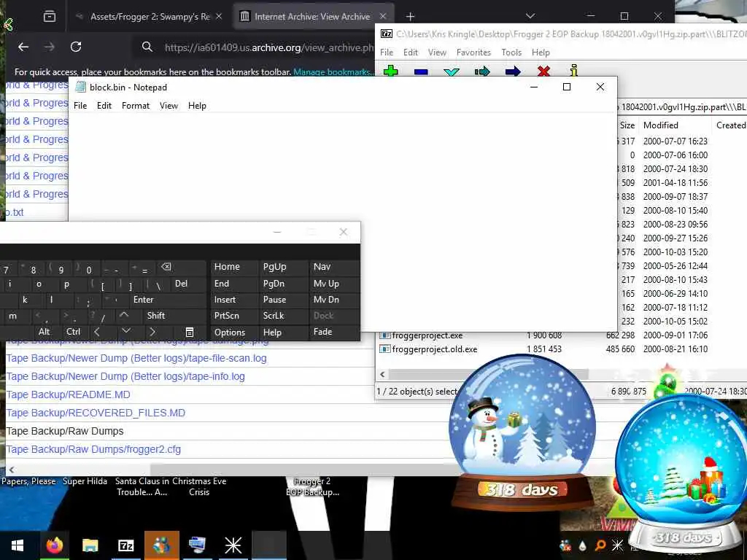Viewport: 747px width, 560px height.
Task: Sort 7-Zip list by Modified column
Action: [x=661, y=125]
